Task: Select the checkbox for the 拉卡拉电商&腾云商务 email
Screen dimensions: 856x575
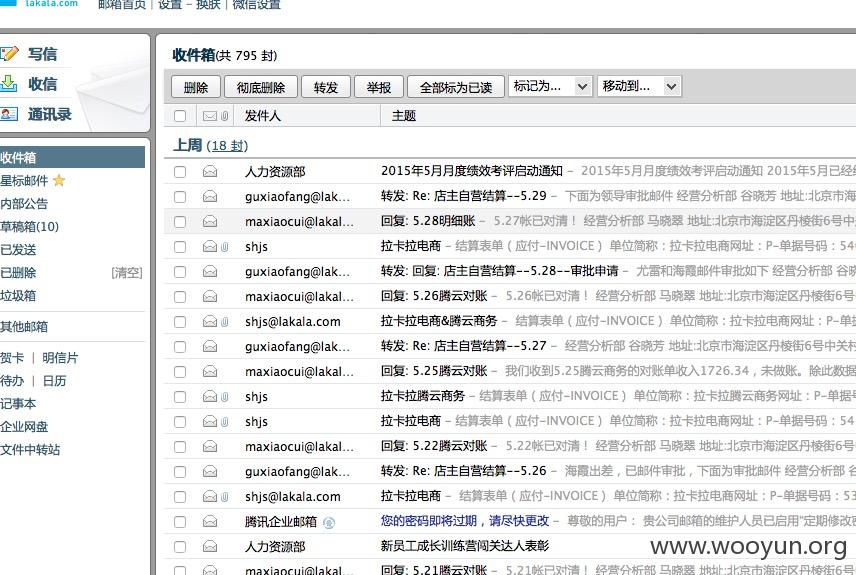Action: (180, 322)
